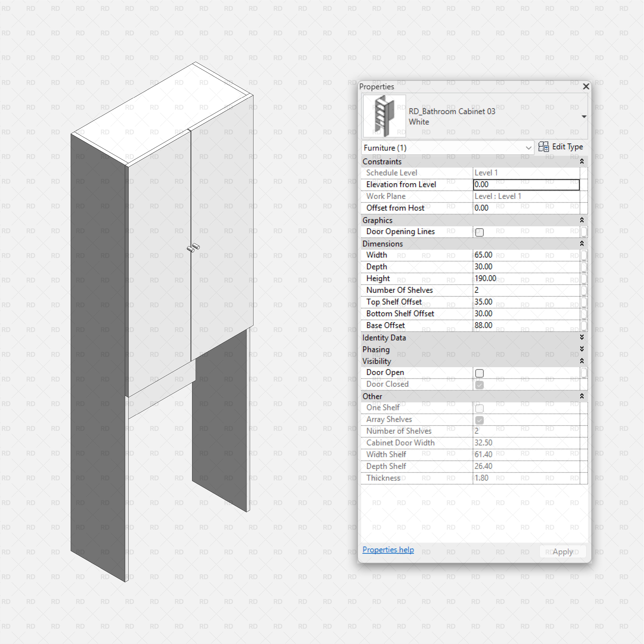The height and width of the screenshot is (644, 644).
Task: Open the RD_Bathroom Cabinet 03 type dropdown
Action: (584, 116)
